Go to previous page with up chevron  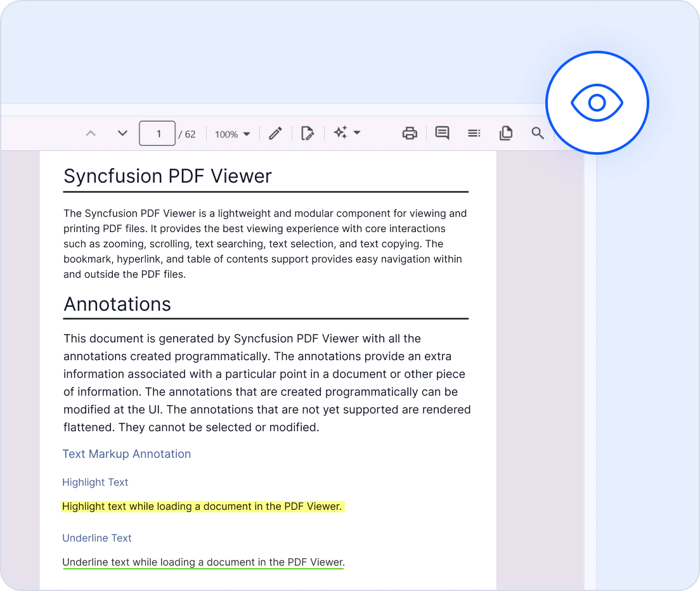pos(91,133)
